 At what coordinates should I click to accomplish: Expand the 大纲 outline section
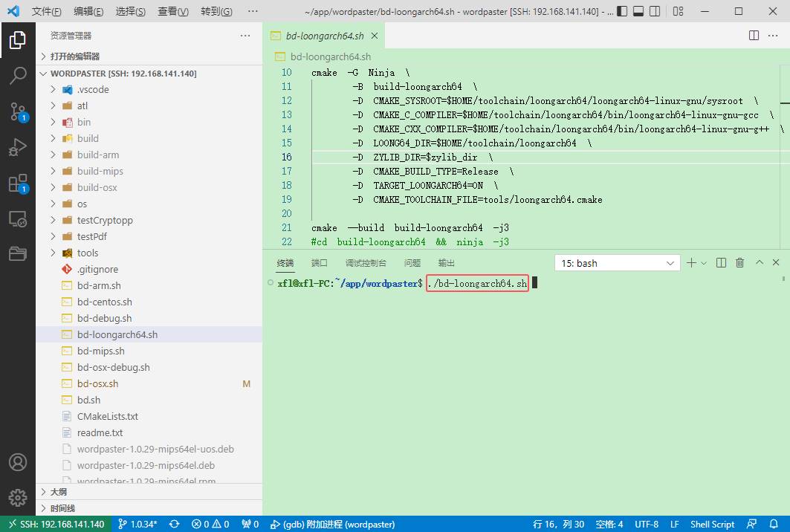59,492
